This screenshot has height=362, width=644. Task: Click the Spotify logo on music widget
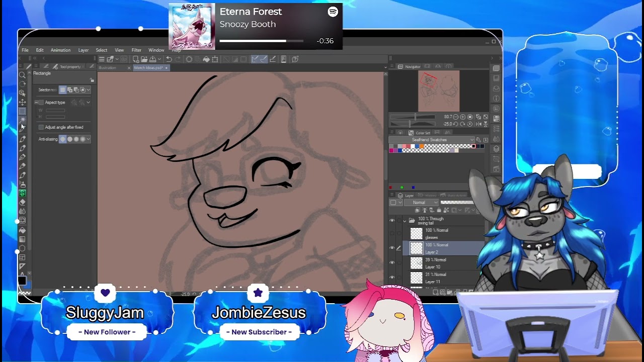pos(333,12)
